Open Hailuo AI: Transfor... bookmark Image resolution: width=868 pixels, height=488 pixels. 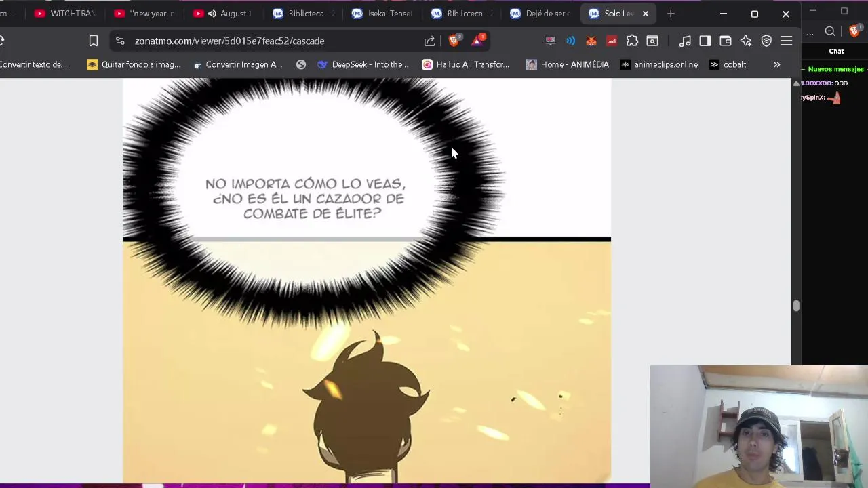466,64
